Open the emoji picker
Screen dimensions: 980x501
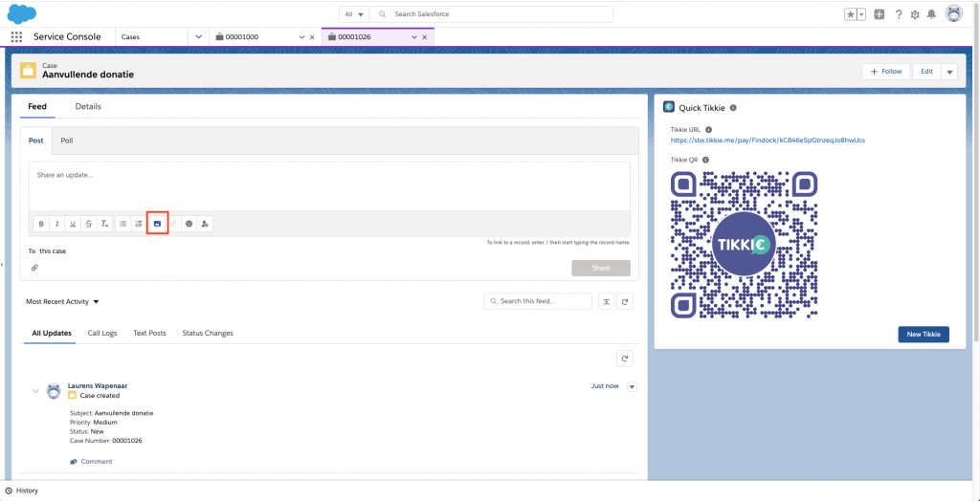click(189, 224)
